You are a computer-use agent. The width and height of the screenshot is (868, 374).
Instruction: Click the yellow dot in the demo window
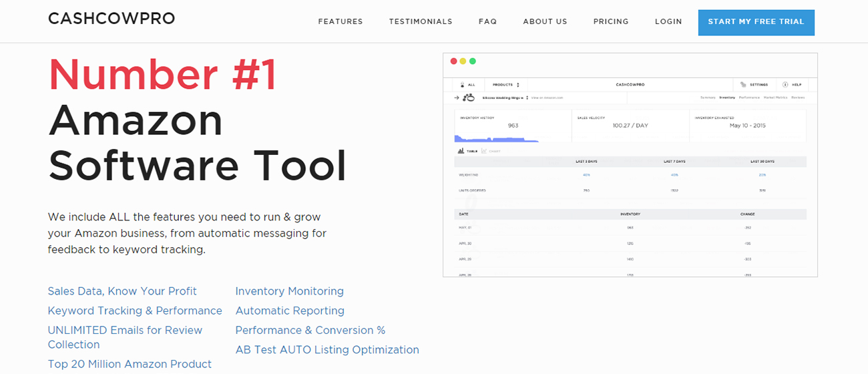[x=463, y=61]
